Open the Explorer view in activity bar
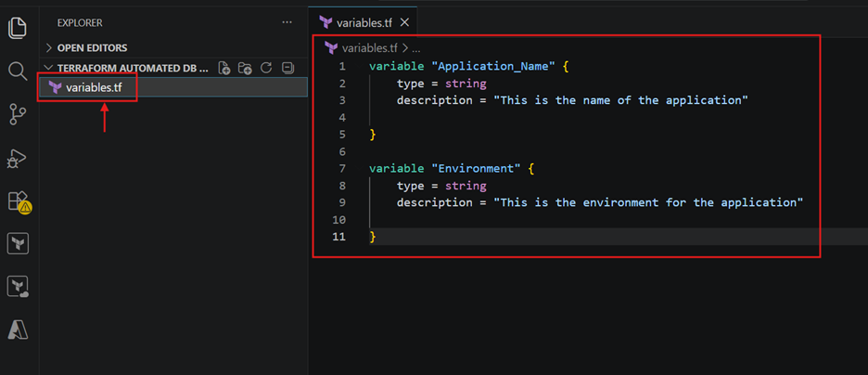 [x=18, y=28]
